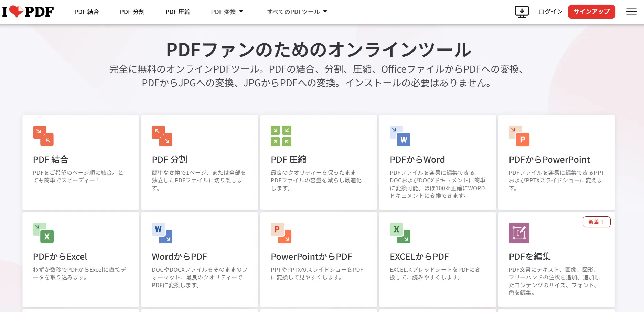Image resolution: width=644 pixels, height=312 pixels.
Task: Click the PDF 圧縮 compress icon
Action: click(x=281, y=136)
